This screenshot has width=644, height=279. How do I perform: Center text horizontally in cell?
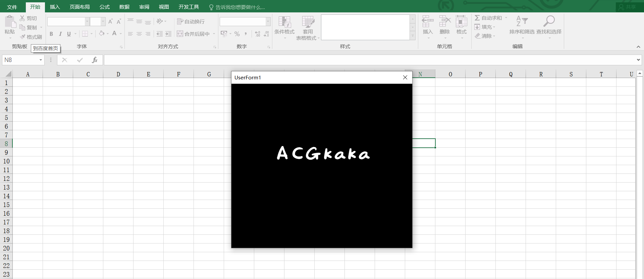coord(139,34)
